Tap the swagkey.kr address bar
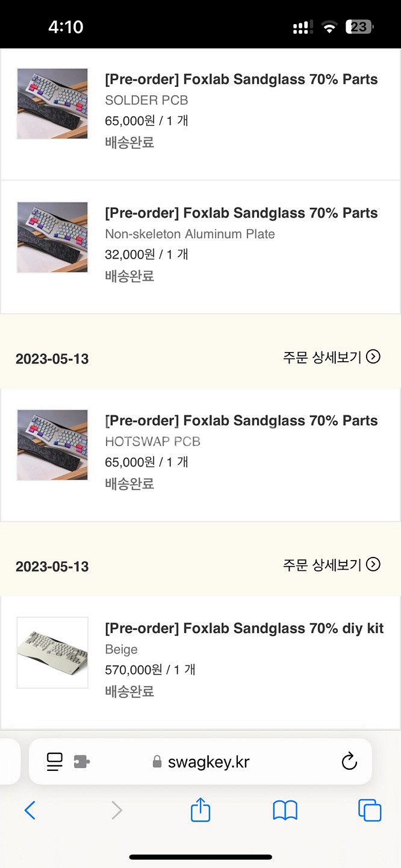Viewport: 401px width, 868px height. coord(208,762)
